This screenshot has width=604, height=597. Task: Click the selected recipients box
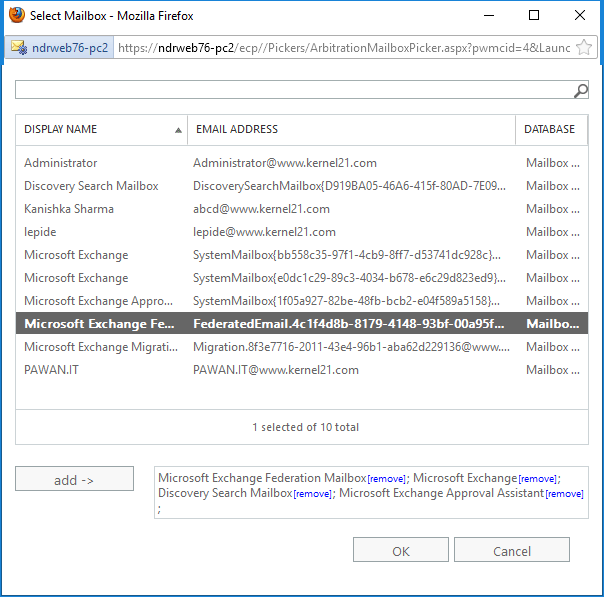click(x=371, y=493)
